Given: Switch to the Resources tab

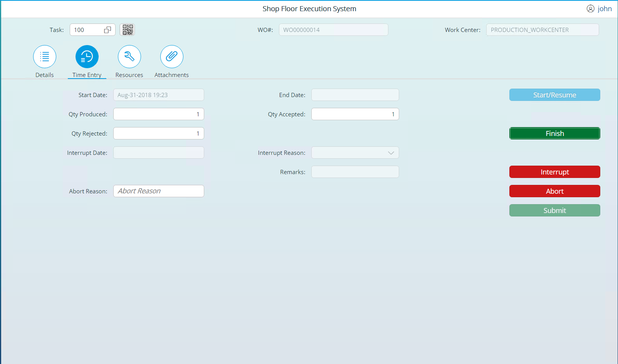Looking at the screenshot, I should tap(129, 75).
